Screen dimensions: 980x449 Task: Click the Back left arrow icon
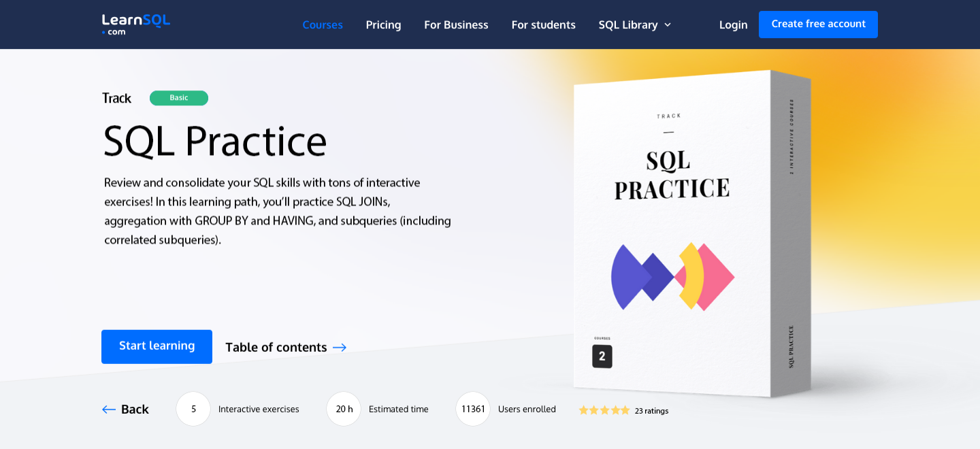[x=109, y=409]
